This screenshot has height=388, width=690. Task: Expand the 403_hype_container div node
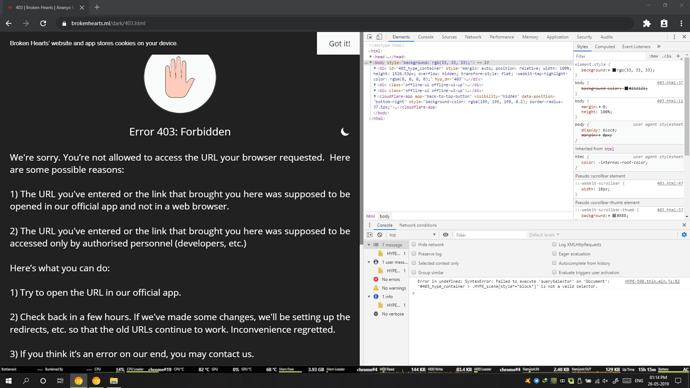click(x=375, y=68)
